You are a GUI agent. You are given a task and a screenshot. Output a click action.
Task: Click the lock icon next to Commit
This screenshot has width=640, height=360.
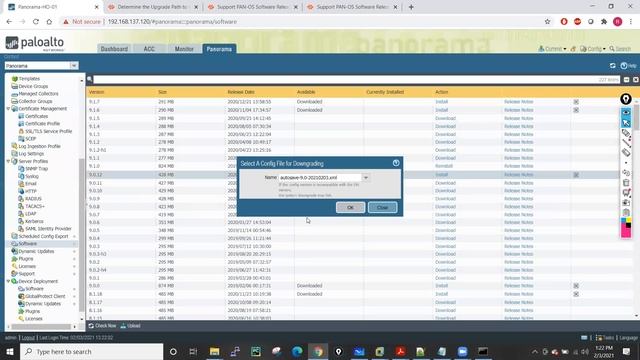[573, 49]
